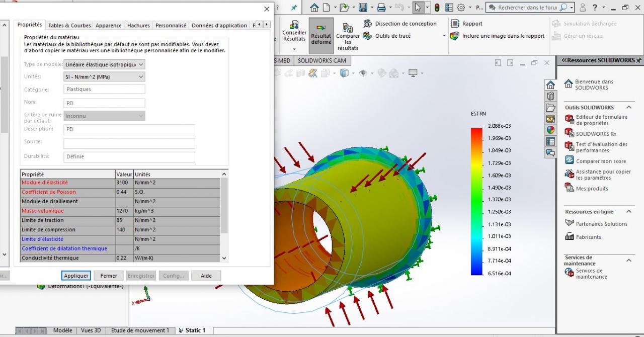Open the Design Library task pane icon
Image resolution: width=644 pixels, height=337 pixels.
[550, 96]
